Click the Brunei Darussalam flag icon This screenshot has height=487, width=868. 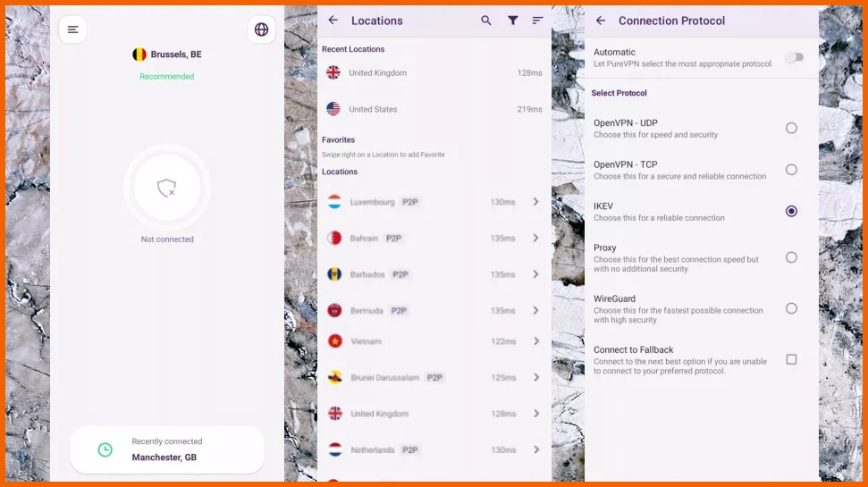point(335,377)
